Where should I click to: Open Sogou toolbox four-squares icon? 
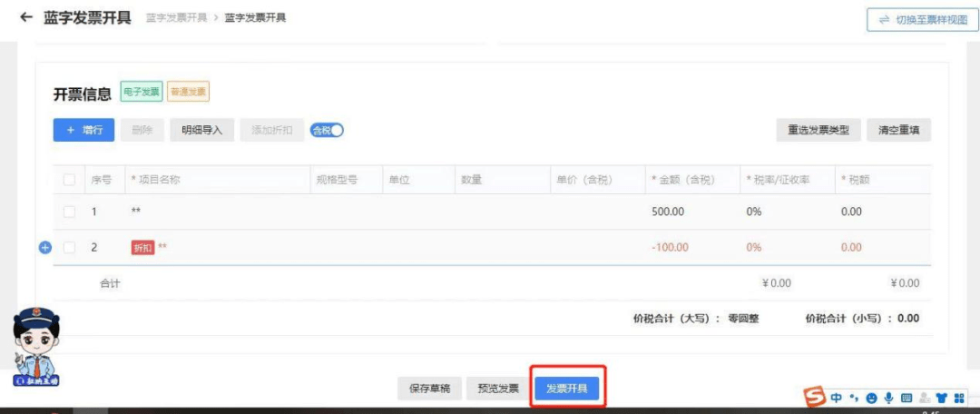[959, 398]
